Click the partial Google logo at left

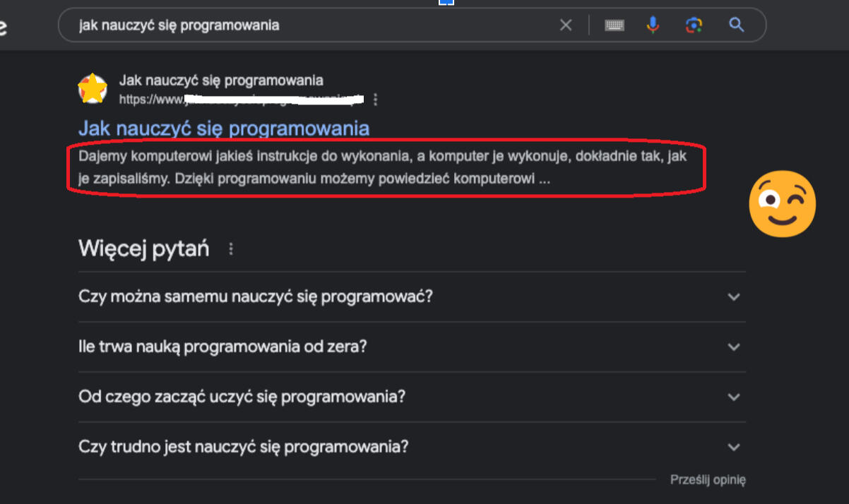click(4, 27)
